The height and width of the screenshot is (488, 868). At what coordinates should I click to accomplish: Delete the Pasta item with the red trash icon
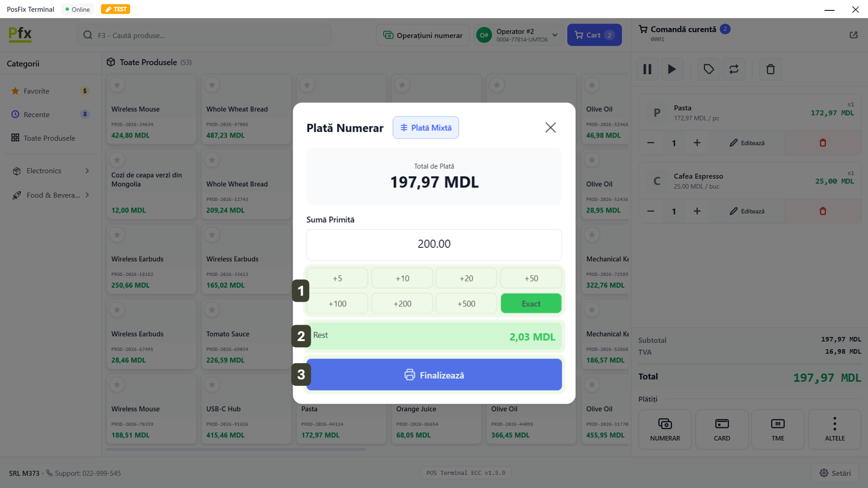pos(823,143)
